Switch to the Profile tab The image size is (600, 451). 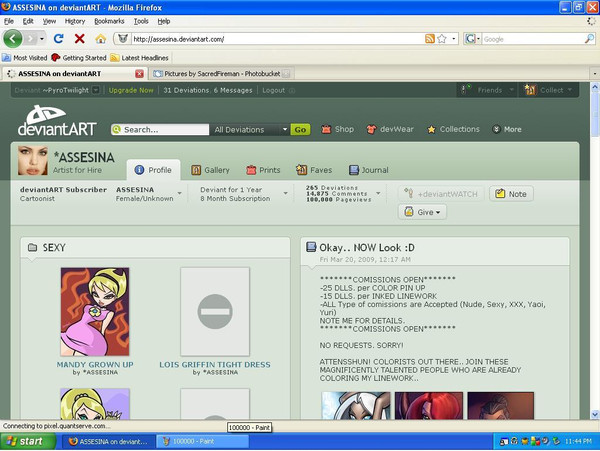(153, 170)
